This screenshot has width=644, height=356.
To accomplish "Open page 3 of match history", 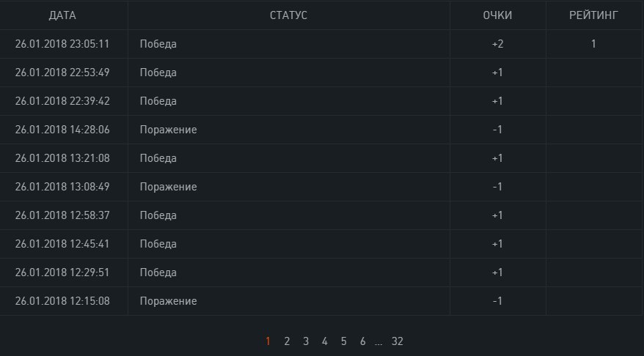I will [x=306, y=341].
